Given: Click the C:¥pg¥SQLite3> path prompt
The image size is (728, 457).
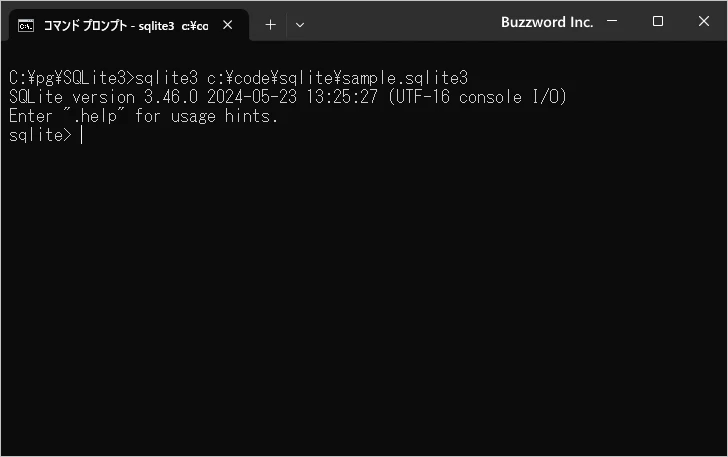Looking at the screenshot, I should pyautogui.click(x=72, y=78).
